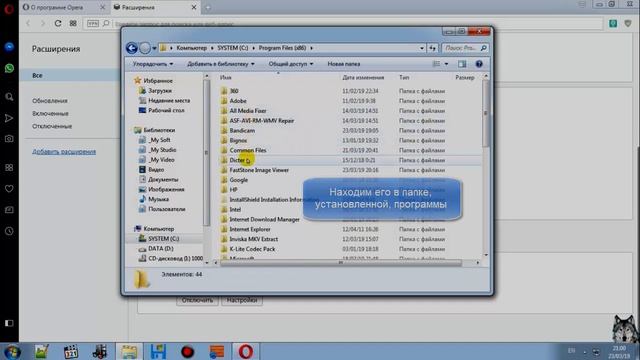Viewport: 640px width, 360px height.
Task: Open address bar history dropdown arrow
Action: (x=422, y=48)
